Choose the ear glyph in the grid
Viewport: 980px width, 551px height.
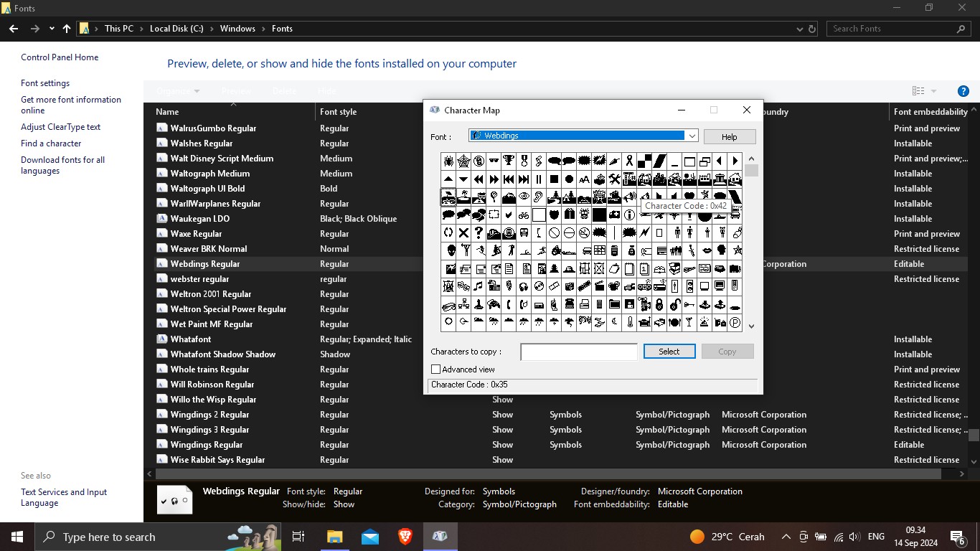click(539, 197)
